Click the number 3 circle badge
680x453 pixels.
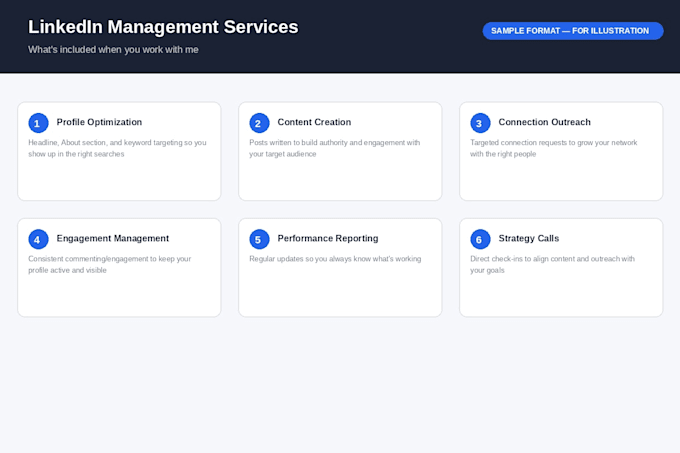pyautogui.click(x=480, y=123)
